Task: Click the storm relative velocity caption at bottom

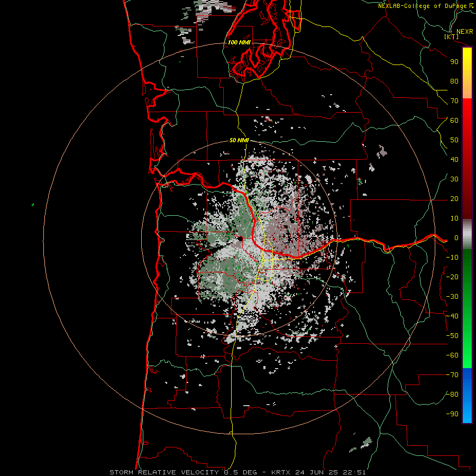Action: pos(237,472)
